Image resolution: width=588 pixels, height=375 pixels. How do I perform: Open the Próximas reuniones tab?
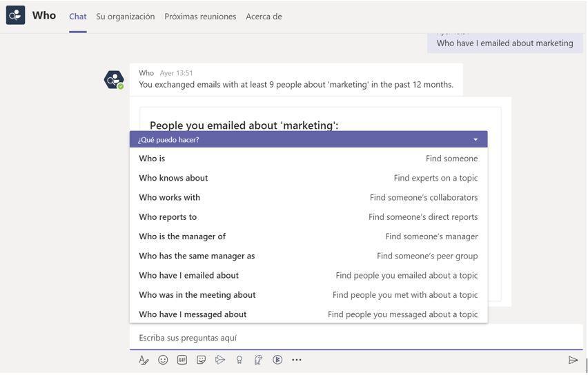200,17
